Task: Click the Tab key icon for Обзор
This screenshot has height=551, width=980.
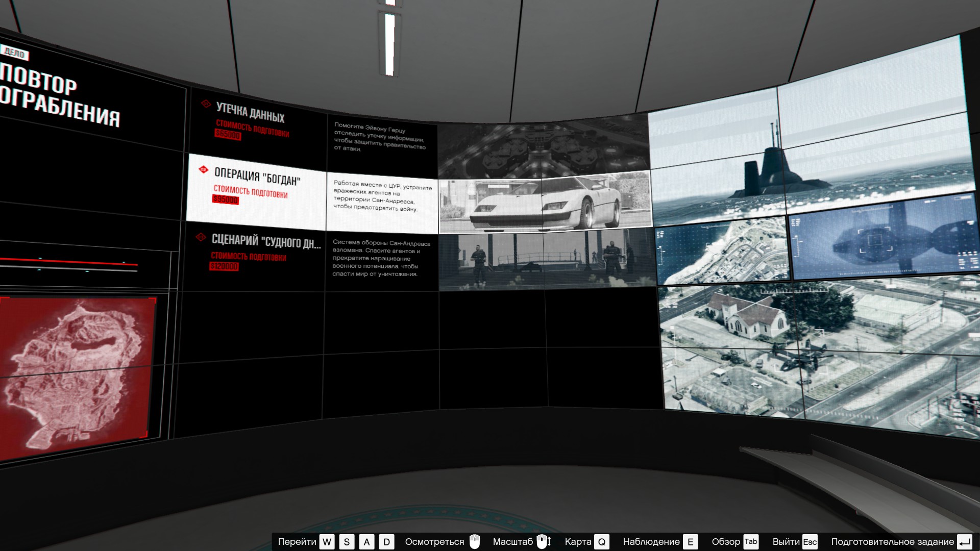Action: 751,542
